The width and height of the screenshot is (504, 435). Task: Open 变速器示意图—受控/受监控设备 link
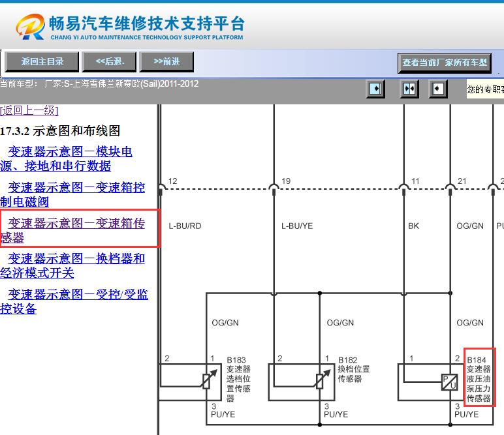pos(74,302)
